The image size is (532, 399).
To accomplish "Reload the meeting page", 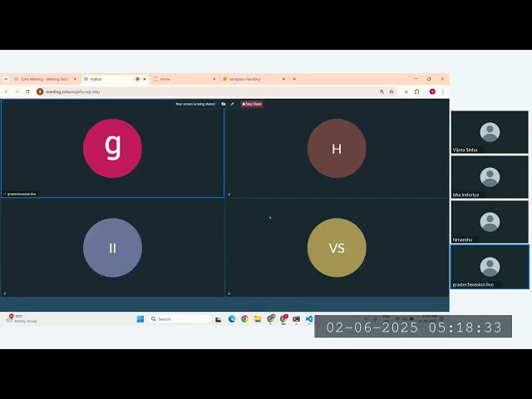I will pos(27,91).
